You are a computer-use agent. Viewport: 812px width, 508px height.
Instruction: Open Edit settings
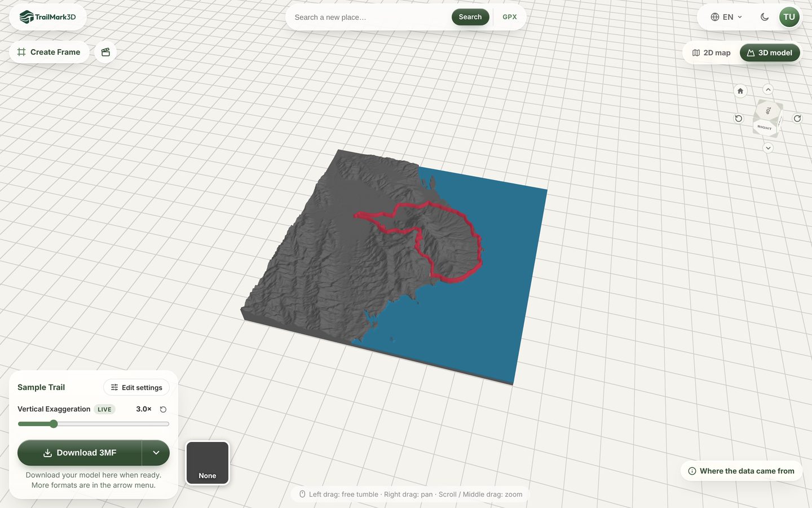136,387
